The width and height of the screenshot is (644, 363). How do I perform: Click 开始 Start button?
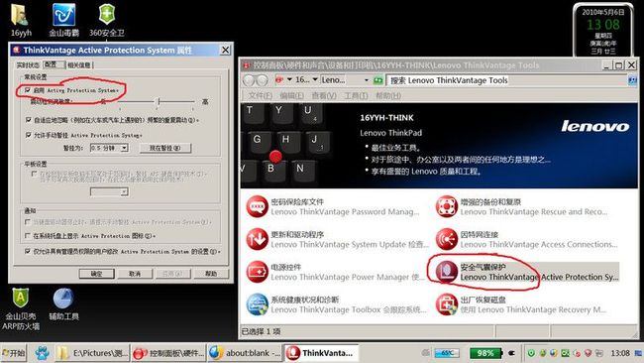[x=14, y=353]
